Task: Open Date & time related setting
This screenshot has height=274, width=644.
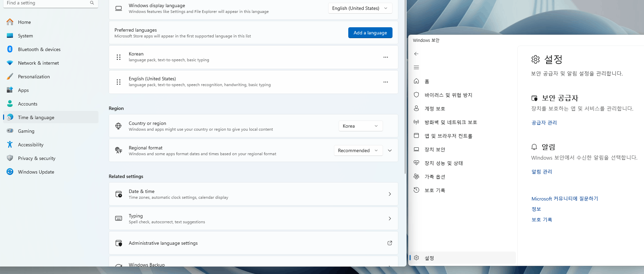Action: pyautogui.click(x=253, y=194)
